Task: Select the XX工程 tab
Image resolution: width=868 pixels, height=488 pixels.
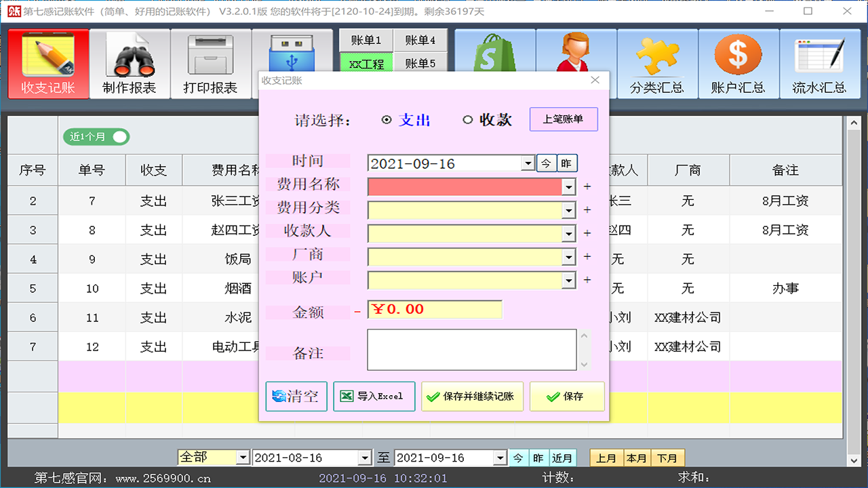Action: tap(365, 63)
